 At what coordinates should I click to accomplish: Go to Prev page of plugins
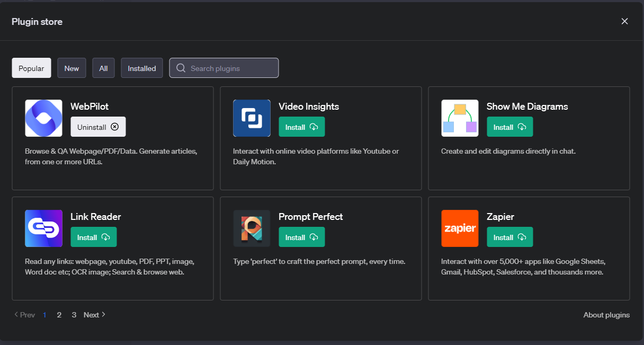point(24,315)
